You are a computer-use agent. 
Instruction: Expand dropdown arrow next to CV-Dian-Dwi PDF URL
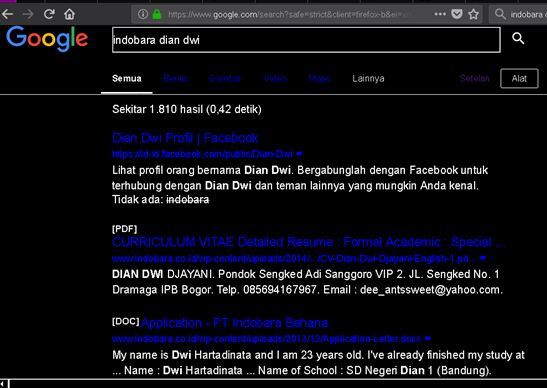483,258
